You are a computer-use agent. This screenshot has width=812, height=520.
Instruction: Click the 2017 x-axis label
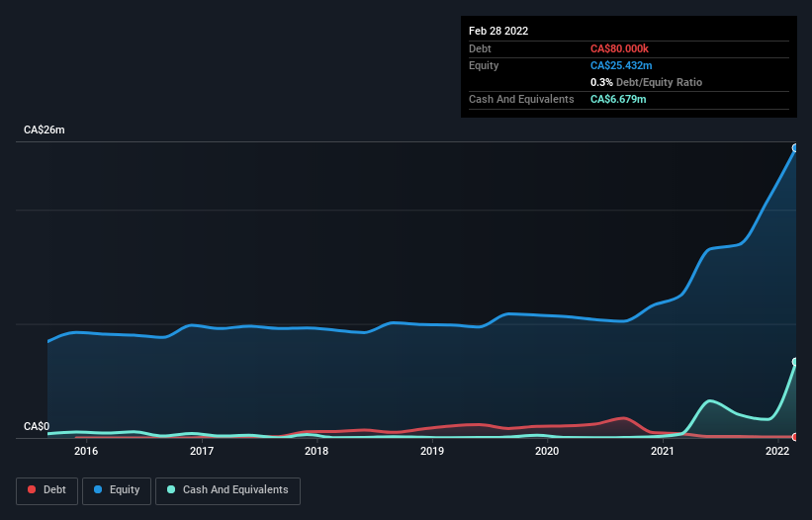[x=202, y=451]
